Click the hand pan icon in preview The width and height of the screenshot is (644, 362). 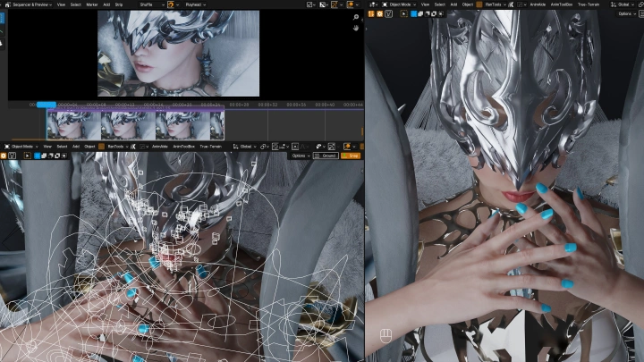pyautogui.click(x=356, y=28)
